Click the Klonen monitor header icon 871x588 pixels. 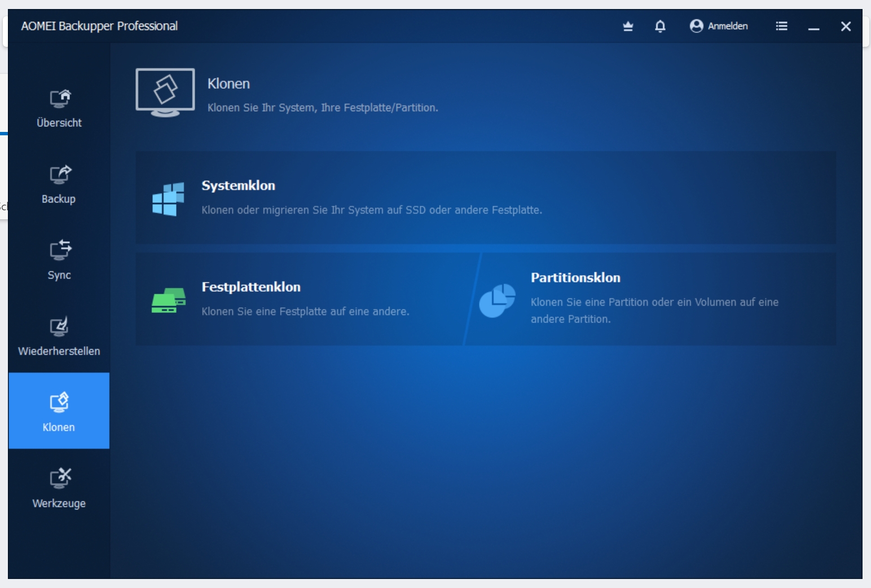(165, 92)
